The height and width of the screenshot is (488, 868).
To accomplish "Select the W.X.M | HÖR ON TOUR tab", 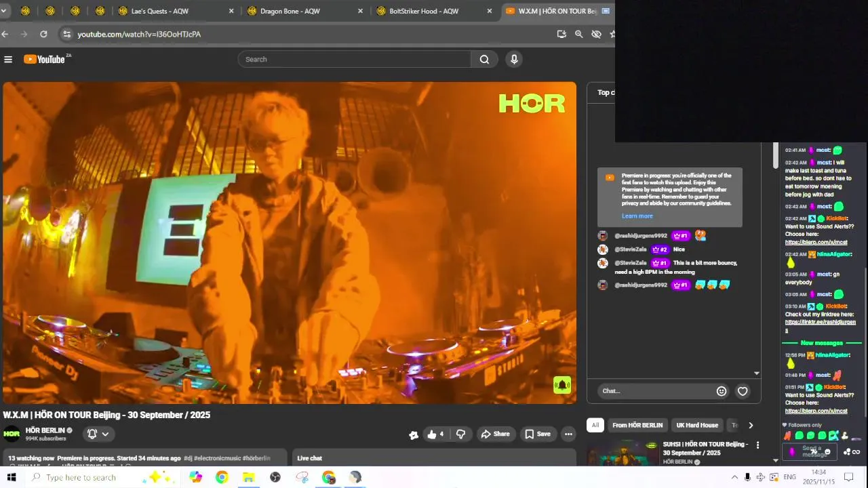I will point(557,11).
